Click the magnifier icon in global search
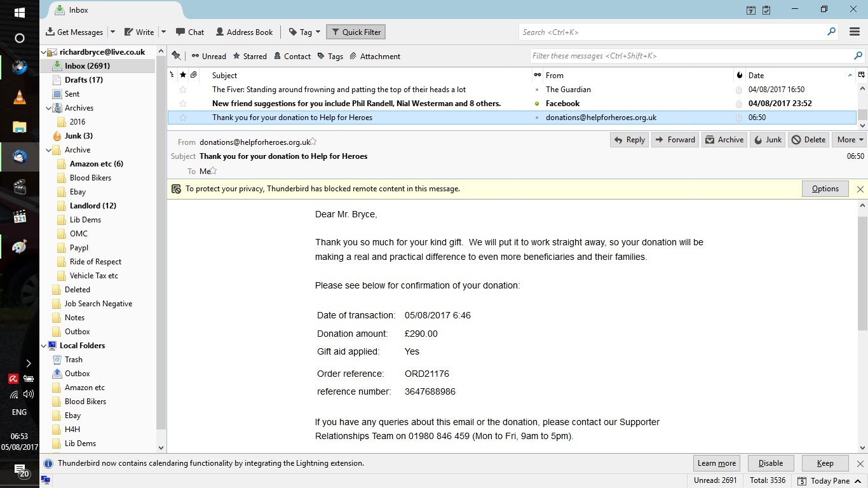The width and height of the screenshot is (868, 488). (x=831, y=32)
